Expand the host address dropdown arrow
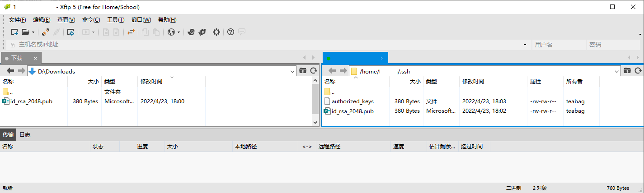The width and height of the screenshot is (644, 193). (x=525, y=45)
